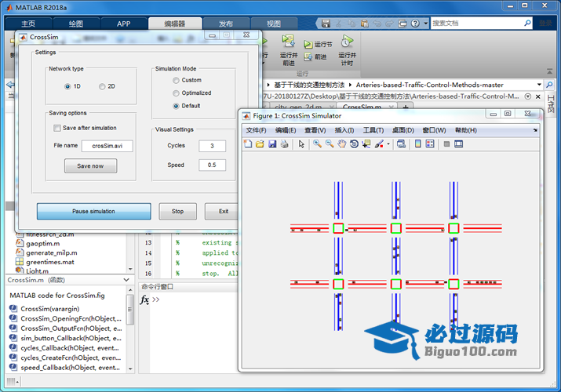Click the Pause simulation button
The height and width of the screenshot is (392, 561).
coord(93,211)
